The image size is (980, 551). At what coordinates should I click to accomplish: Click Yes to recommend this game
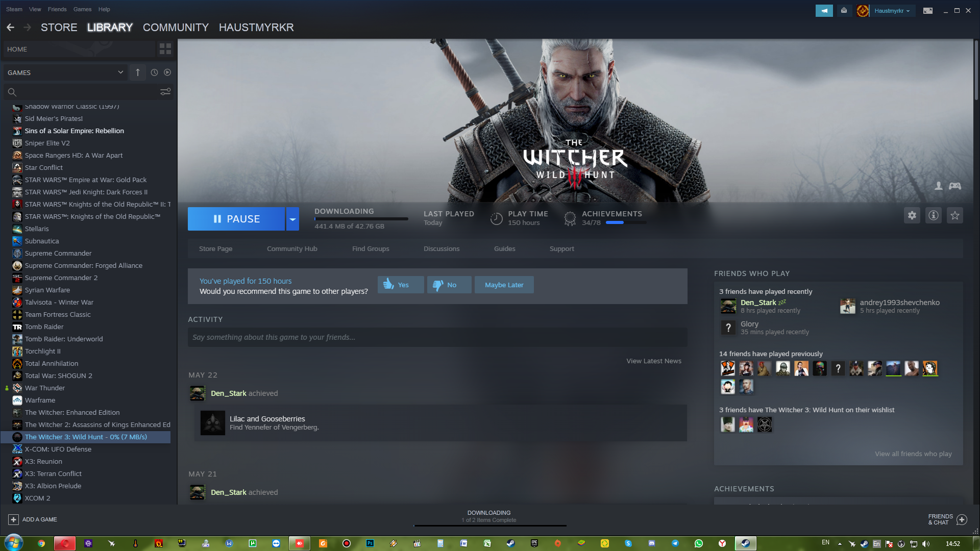point(400,285)
